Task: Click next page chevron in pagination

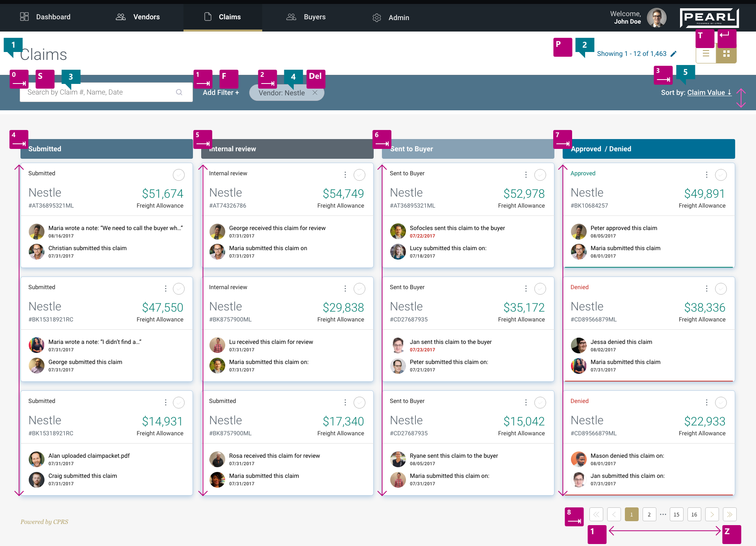Action: coord(712,514)
